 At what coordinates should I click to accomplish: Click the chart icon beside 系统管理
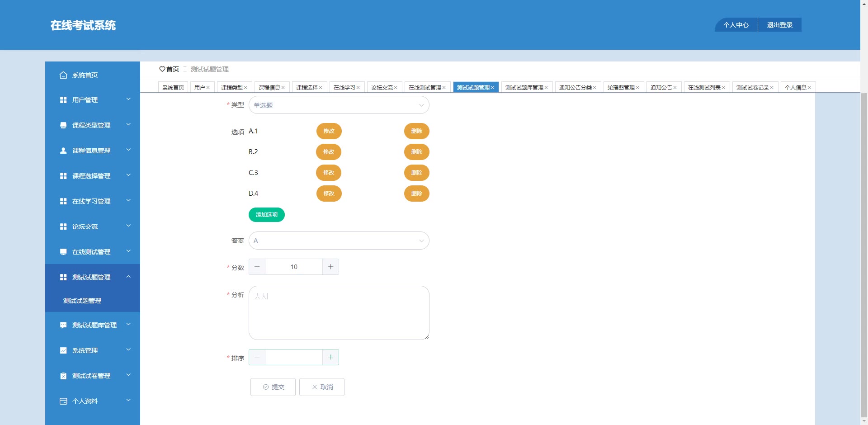(x=63, y=350)
